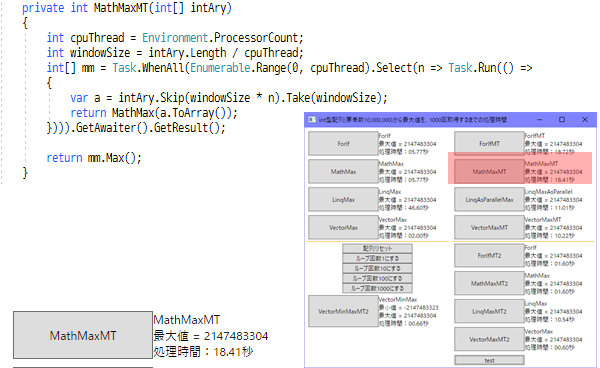600x368 pixels.
Task: Run the MathMax benchmark button
Action: click(x=343, y=171)
